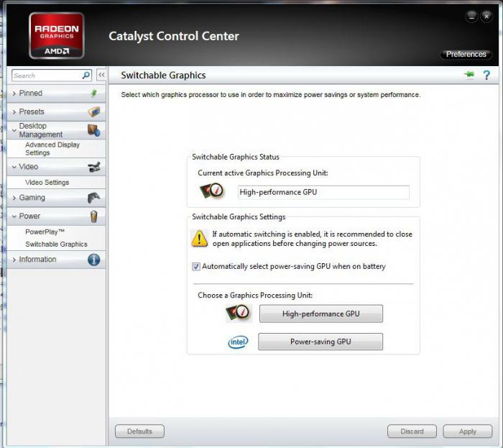The width and height of the screenshot is (503, 448).
Task: Click the Switchable Graphics page title
Action: click(x=163, y=75)
